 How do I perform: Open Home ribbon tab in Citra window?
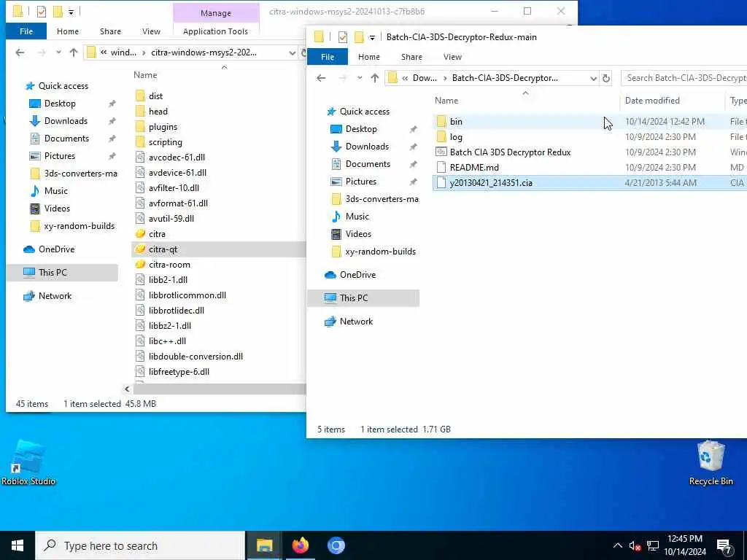(68, 31)
